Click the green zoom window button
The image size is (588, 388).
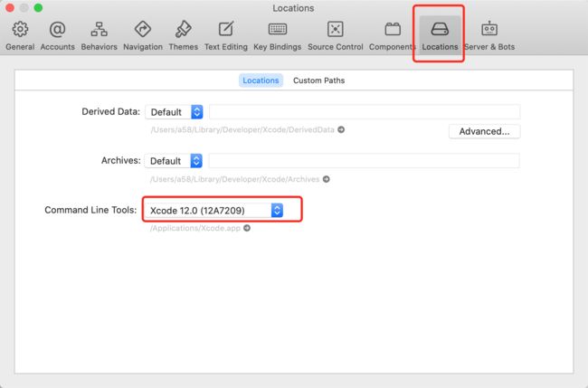38,8
